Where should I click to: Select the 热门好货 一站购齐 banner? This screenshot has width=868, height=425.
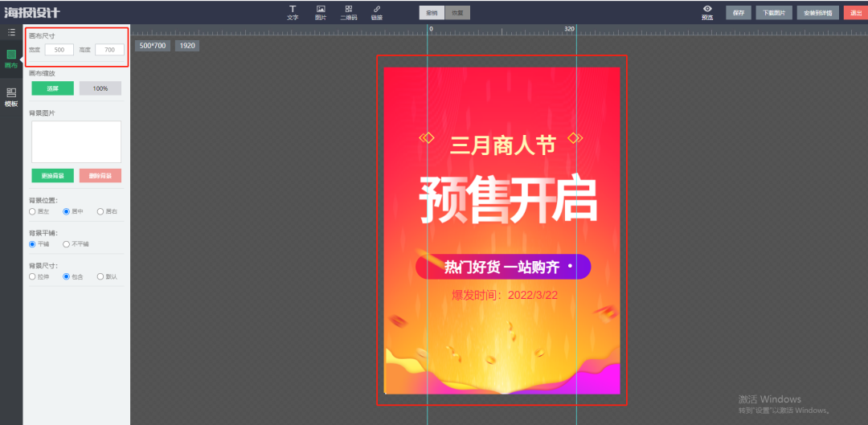[503, 268]
